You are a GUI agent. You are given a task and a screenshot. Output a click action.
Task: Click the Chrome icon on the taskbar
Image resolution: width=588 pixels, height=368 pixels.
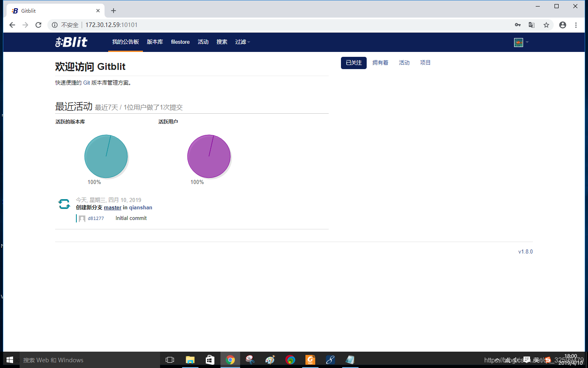230,360
